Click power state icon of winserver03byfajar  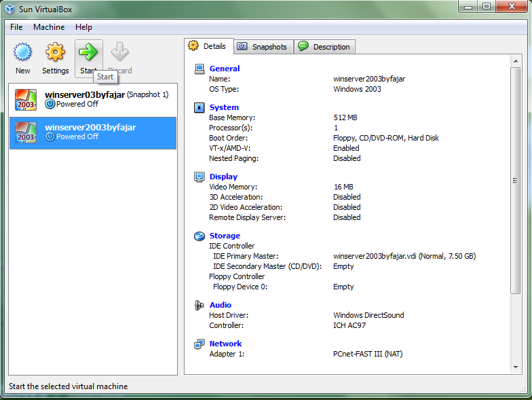pyautogui.click(x=50, y=105)
